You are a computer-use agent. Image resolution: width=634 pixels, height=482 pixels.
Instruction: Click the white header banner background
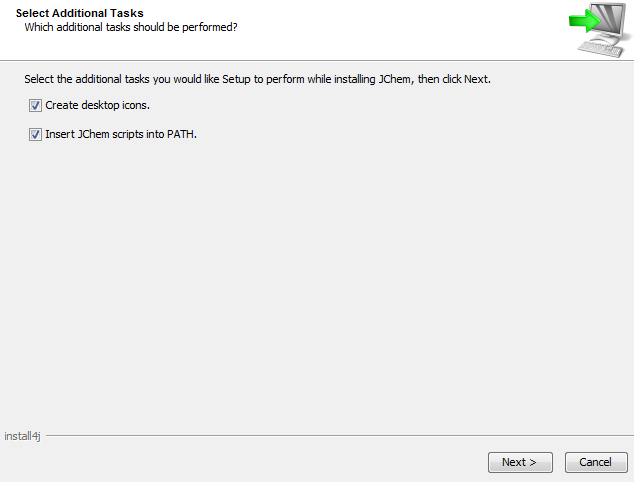(x=400, y=30)
